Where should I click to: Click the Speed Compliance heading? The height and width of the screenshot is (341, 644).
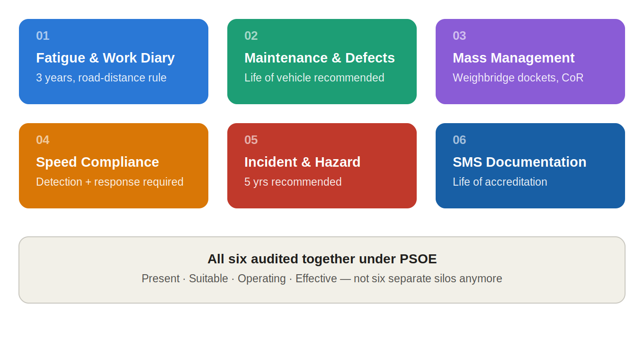point(98,162)
